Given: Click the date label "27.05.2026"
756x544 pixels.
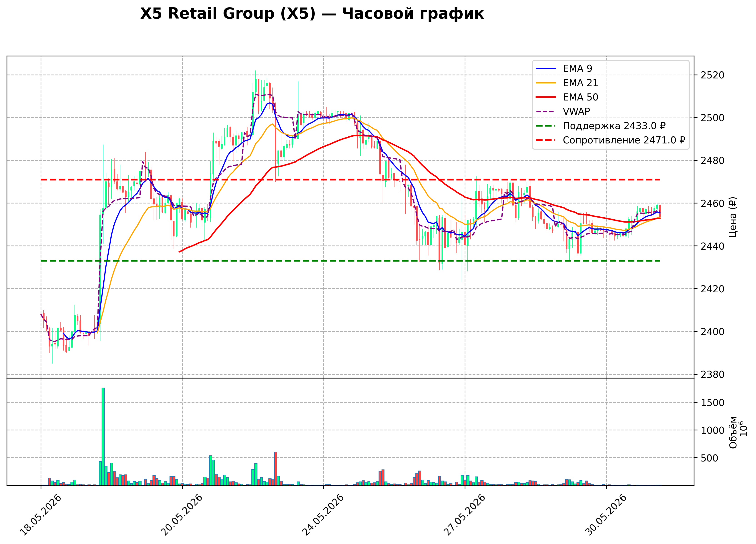Looking at the screenshot, I should tap(464, 515).
